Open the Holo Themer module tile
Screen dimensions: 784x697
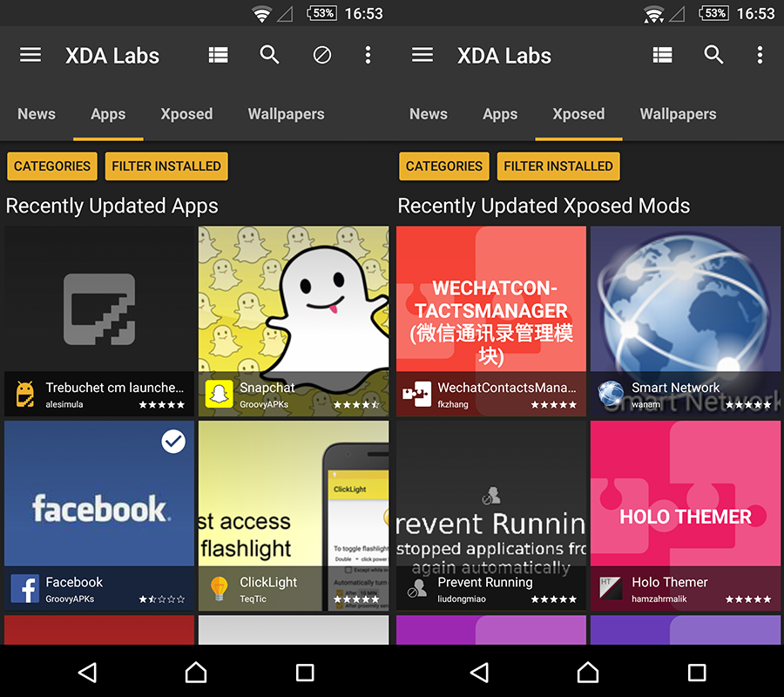[686, 514]
